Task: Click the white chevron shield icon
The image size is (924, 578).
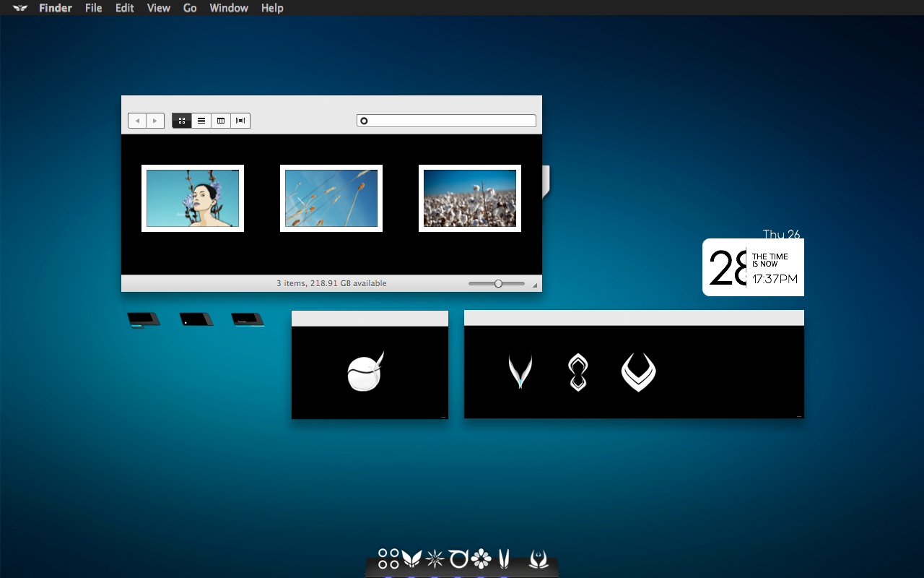Action: pos(639,372)
